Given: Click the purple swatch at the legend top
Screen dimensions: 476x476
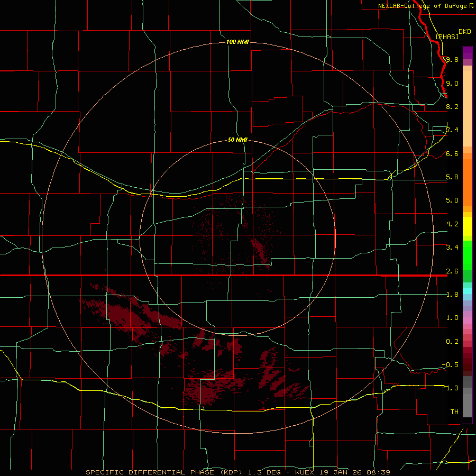Looking at the screenshot, I should (467, 53).
